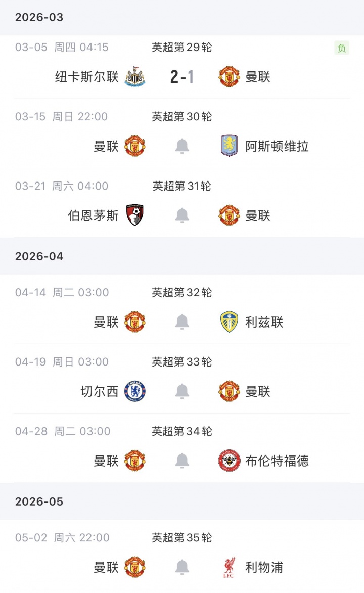Click the Brentford bee logo

(x=229, y=461)
